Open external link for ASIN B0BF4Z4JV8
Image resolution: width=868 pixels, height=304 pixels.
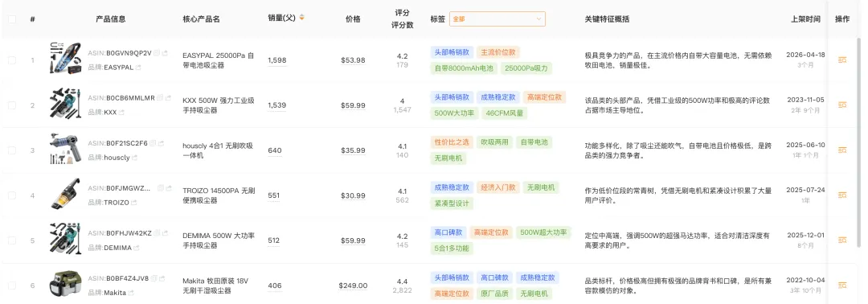(162, 278)
